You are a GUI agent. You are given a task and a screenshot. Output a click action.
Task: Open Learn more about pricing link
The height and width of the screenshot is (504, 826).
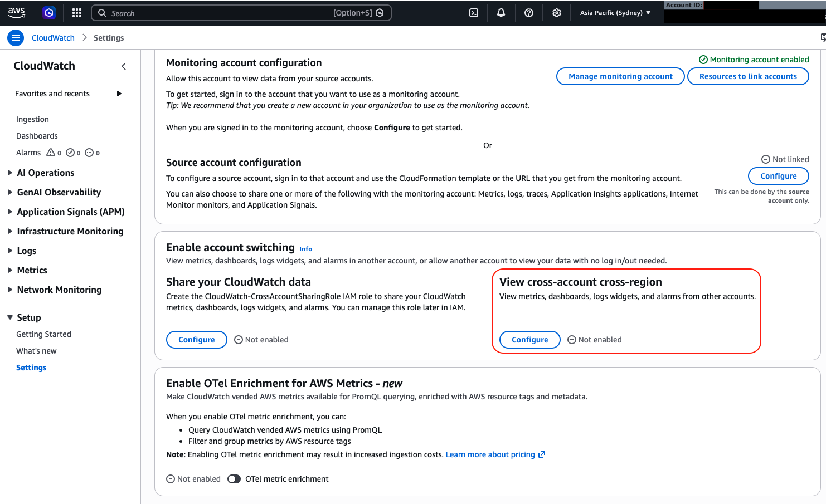490,454
